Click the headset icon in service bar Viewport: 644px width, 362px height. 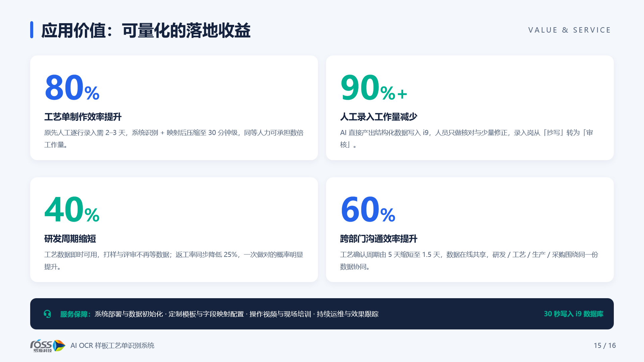[x=47, y=314]
